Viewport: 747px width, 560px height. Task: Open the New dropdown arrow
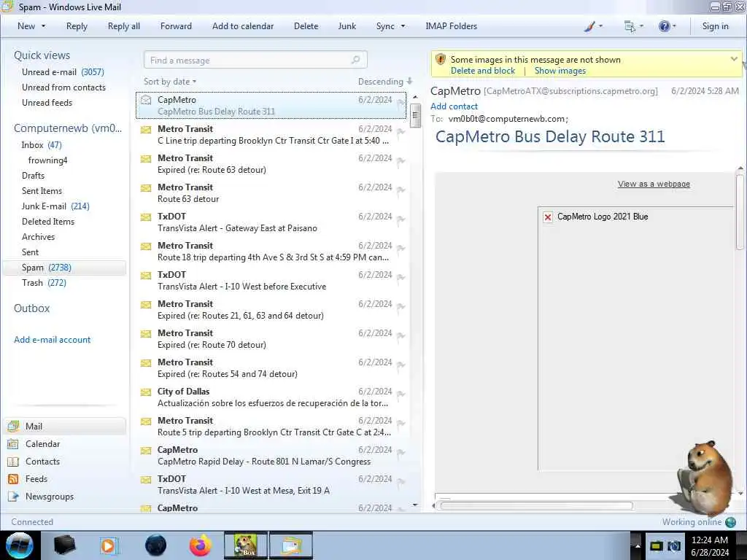tap(43, 26)
